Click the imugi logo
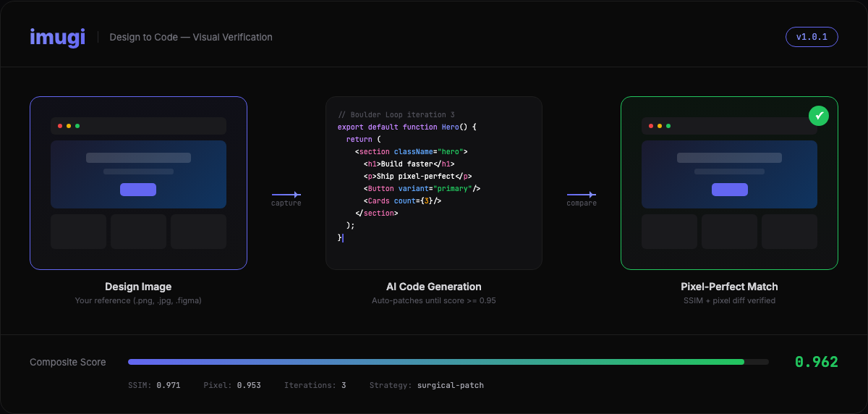Viewport: 868px width, 414px height. tap(57, 37)
